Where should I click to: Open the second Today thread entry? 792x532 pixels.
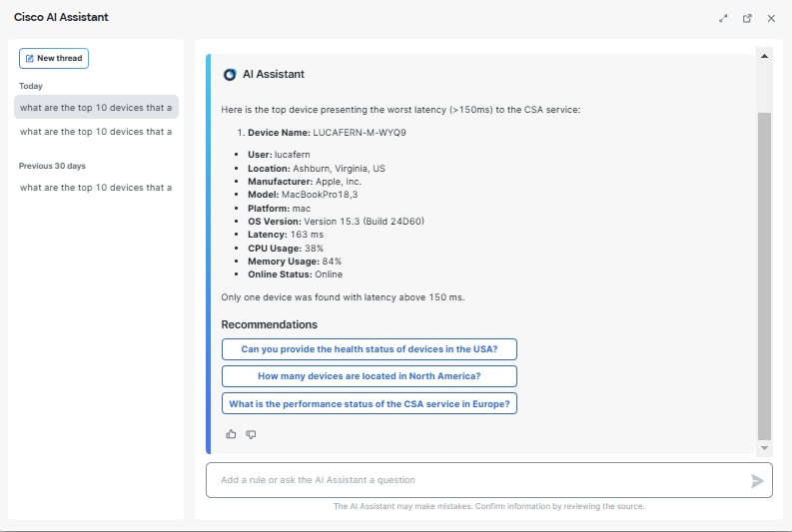96,131
